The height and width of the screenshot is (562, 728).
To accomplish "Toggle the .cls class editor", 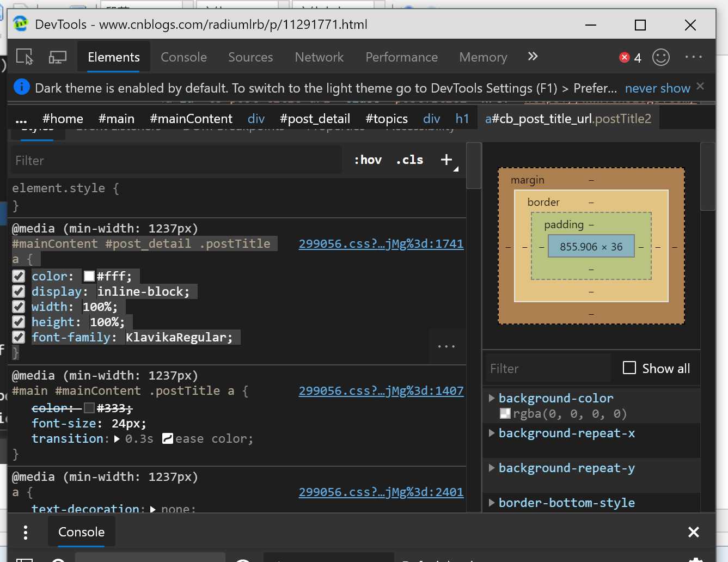I will click(409, 160).
